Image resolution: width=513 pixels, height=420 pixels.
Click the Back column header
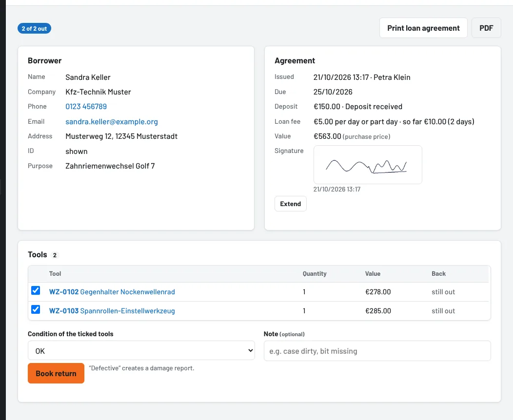pyautogui.click(x=438, y=273)
